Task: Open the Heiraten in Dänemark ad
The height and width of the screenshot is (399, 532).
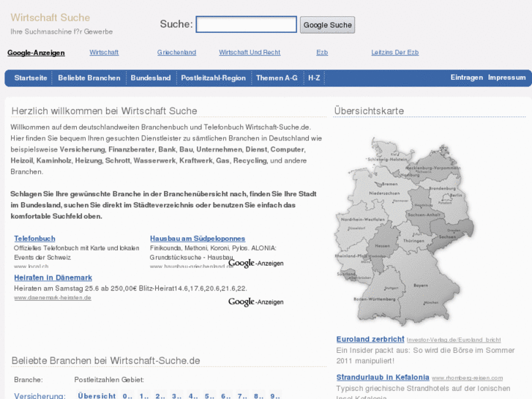Action: click(53, 277)
